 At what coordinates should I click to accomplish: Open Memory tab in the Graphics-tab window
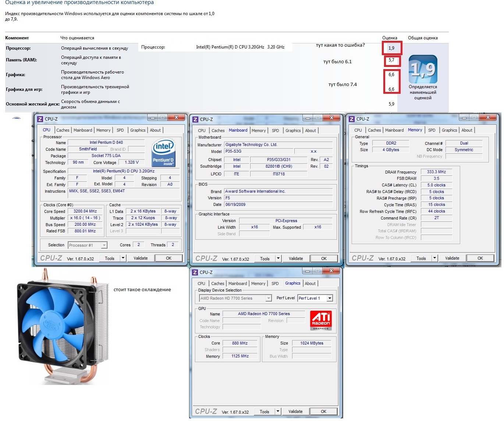pyautogui.click(x=258, y=283)
